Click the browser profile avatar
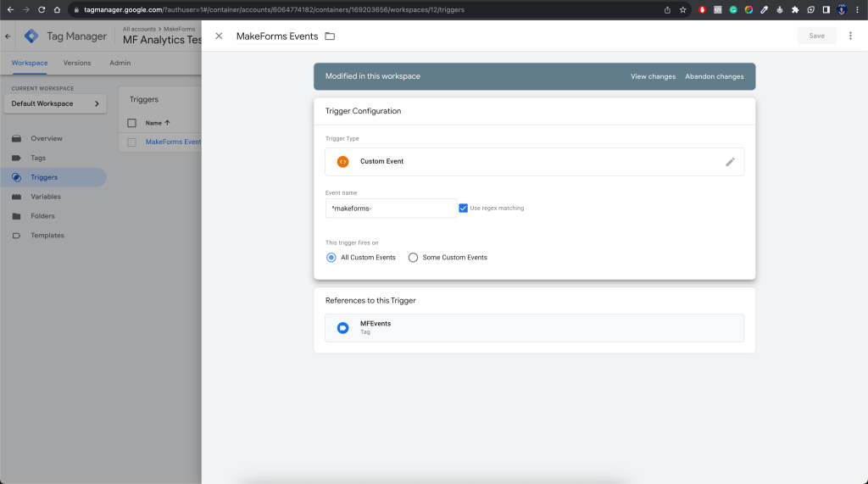The width and height of the screenshot is (868, 484). [842, 9]
